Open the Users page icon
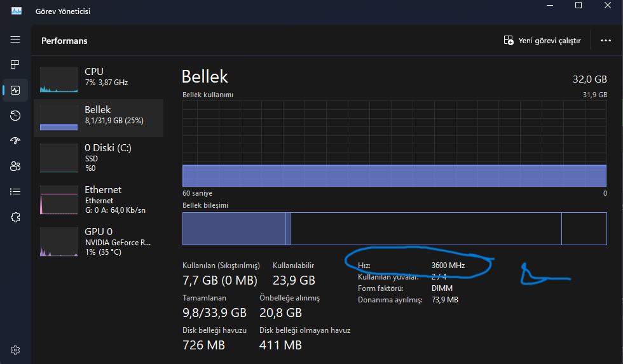 pyautogui.click(x=15, y=166)
